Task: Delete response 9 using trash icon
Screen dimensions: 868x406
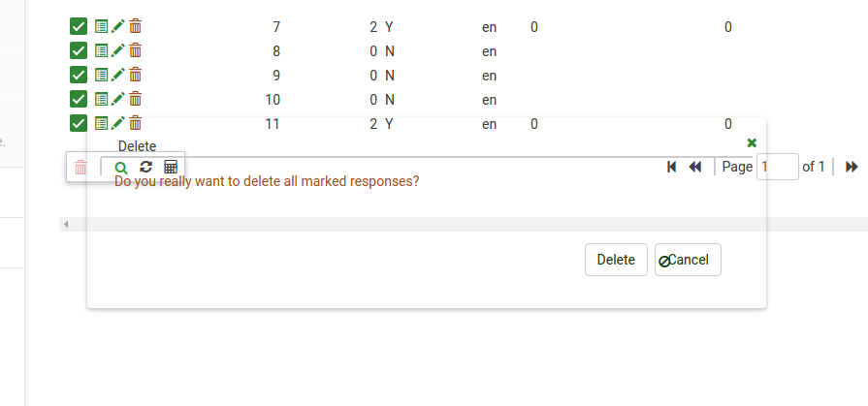Action: coord(136,75)
